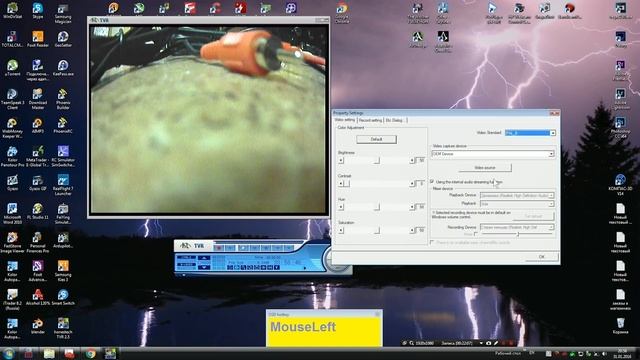Click OK in Property Settings
Image resolution: width=640 pixels, height=360 pixels.
(x=541, y=256)
